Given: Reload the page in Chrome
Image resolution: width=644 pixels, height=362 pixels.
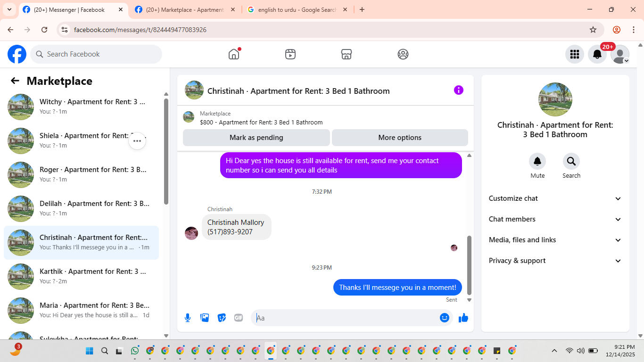Looking at the screenshot, I should (44, 30).
